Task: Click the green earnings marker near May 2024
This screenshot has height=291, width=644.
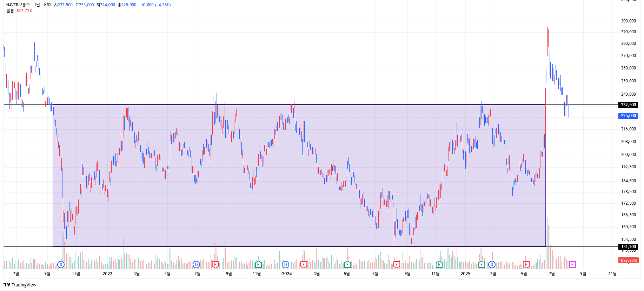Action: 347,264
